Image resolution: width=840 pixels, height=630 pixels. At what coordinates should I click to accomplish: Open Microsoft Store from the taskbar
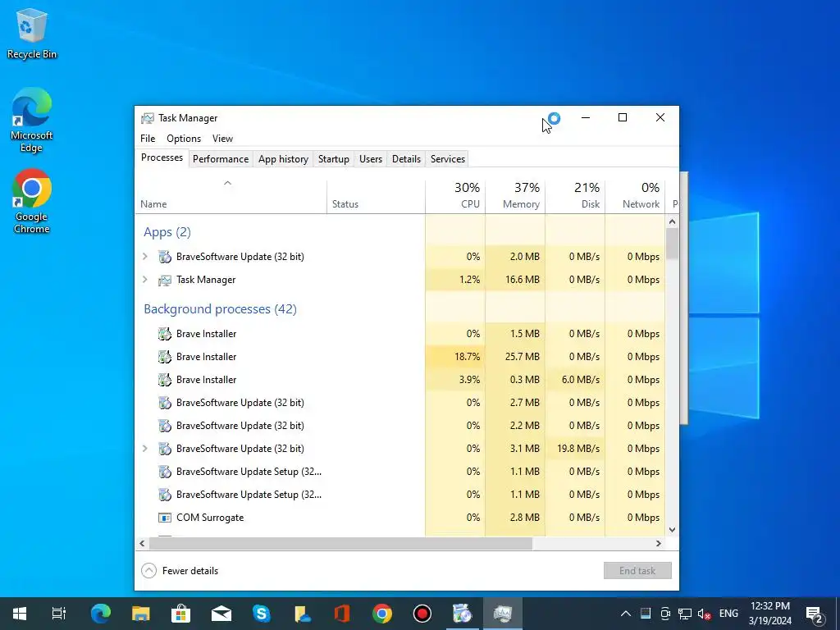pyautogui.click(x=181, y=614)
